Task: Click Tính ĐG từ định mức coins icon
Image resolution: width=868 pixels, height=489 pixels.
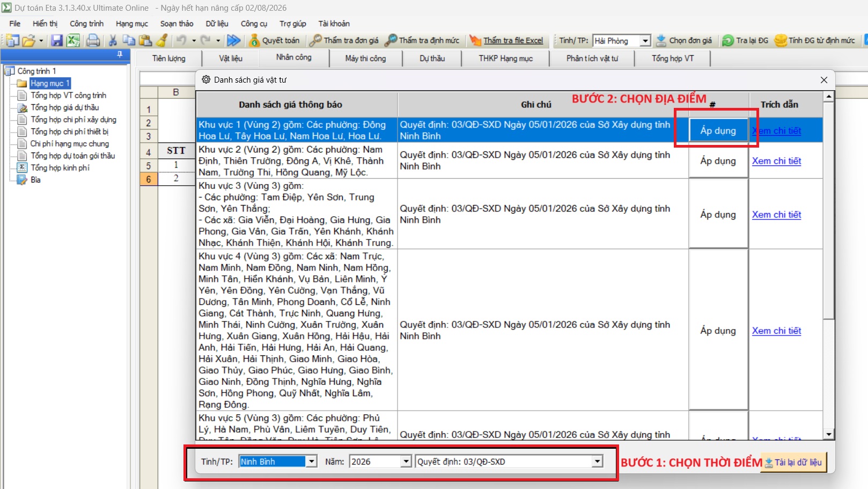Action: [x=781, y=40]
